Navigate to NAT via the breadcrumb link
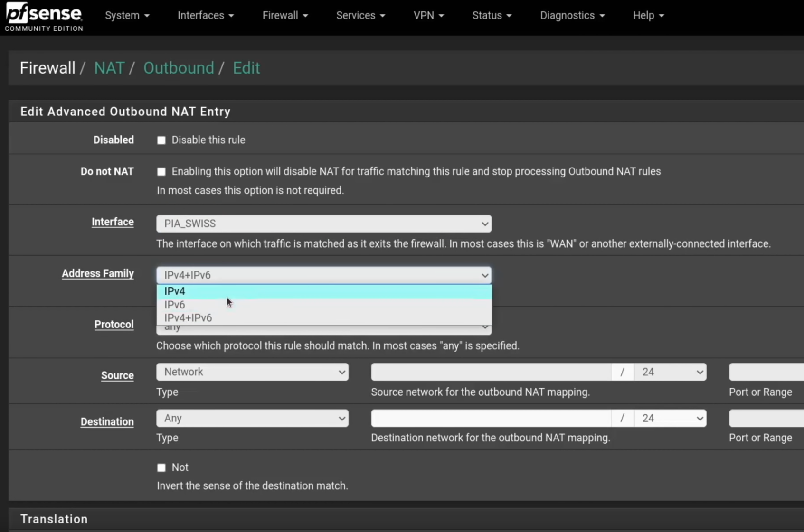Image resolution: width=804 pixels, height=532 pixels. coord(109,67)
